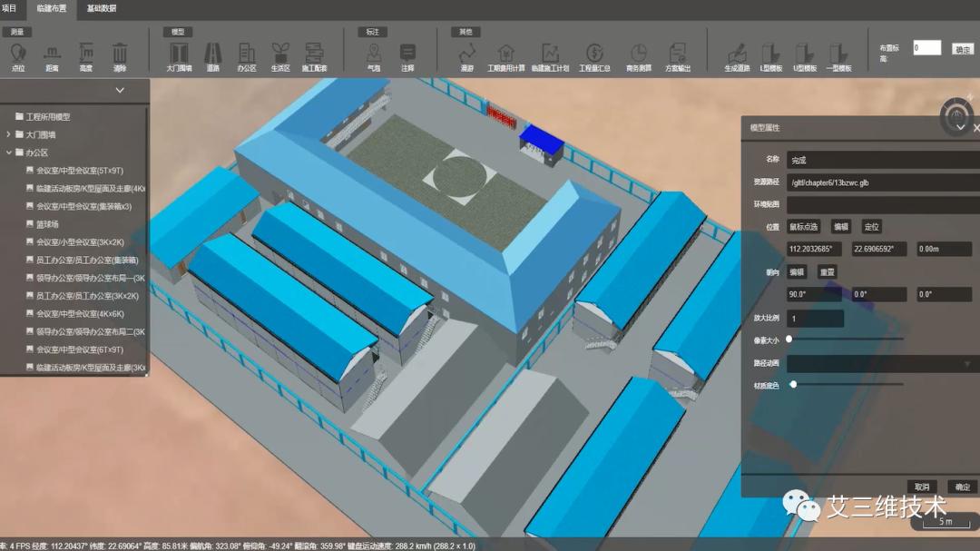This screenshot has width=980, height=551.
Task: Click the compass navigation widget
Action: point(956,115)
